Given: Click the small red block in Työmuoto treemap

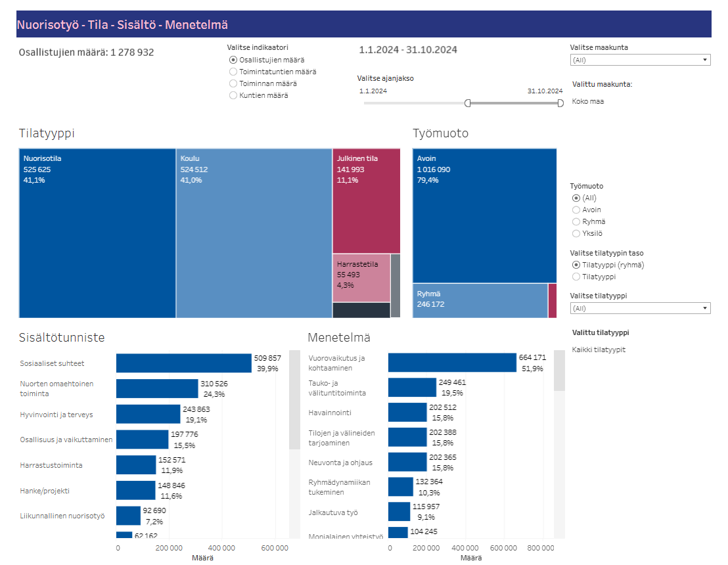Looking at the screenshot, I should pos(553,301).
